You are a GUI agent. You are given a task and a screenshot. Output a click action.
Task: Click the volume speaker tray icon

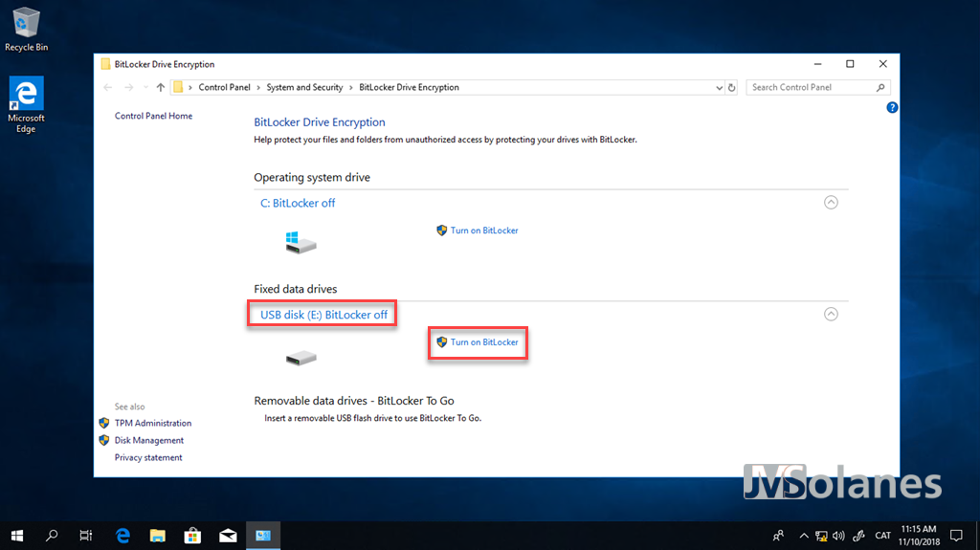pos(838,536)
